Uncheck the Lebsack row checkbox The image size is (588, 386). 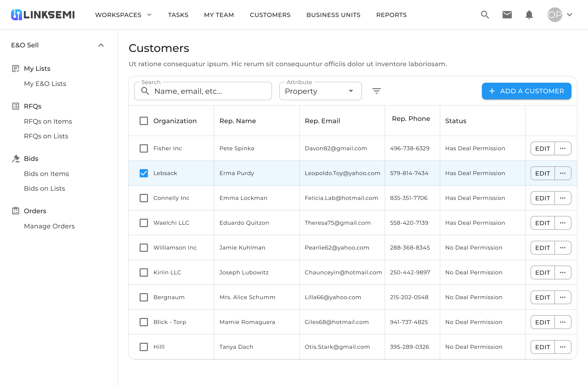point(144,173)
